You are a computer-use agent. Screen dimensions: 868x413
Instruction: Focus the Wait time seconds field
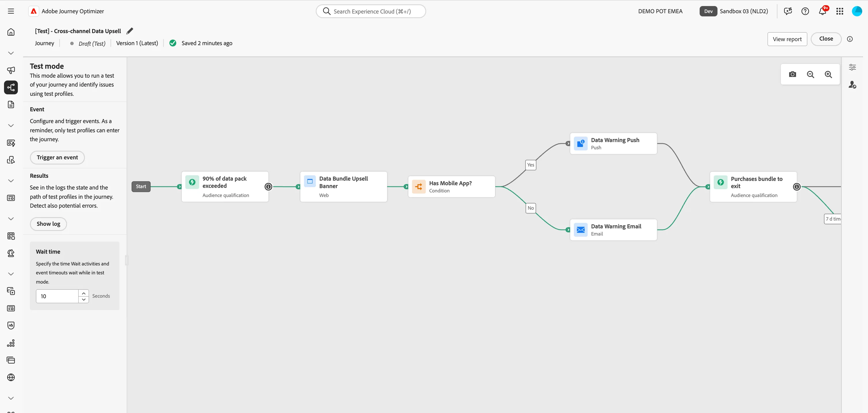(57, 296)
